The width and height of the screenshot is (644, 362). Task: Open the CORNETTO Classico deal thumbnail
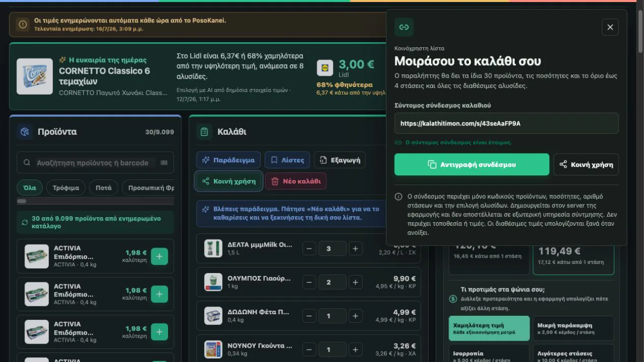point(35,76)
